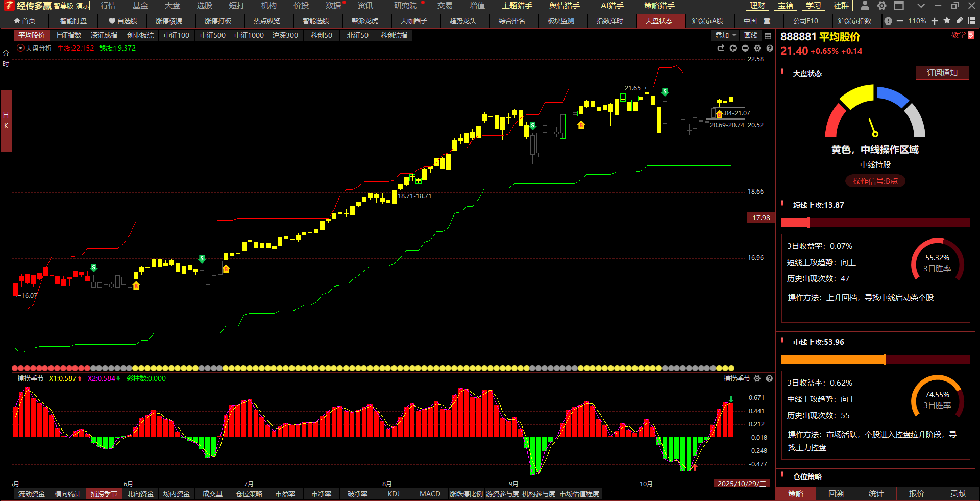
Task: Open help for 捕捞季节 indicator
Action: (769, 378)
